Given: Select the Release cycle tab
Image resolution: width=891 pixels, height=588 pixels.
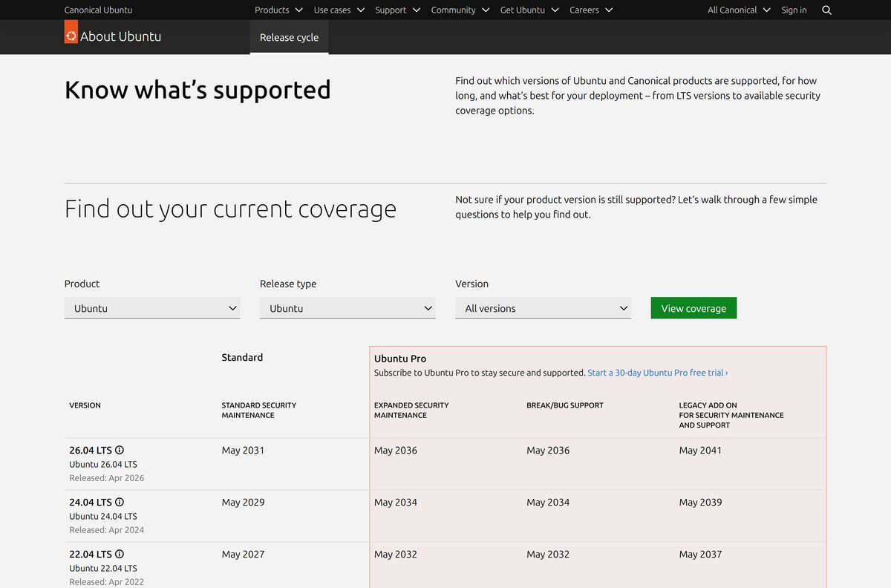Looking at the screenshot, I should 289,37.
